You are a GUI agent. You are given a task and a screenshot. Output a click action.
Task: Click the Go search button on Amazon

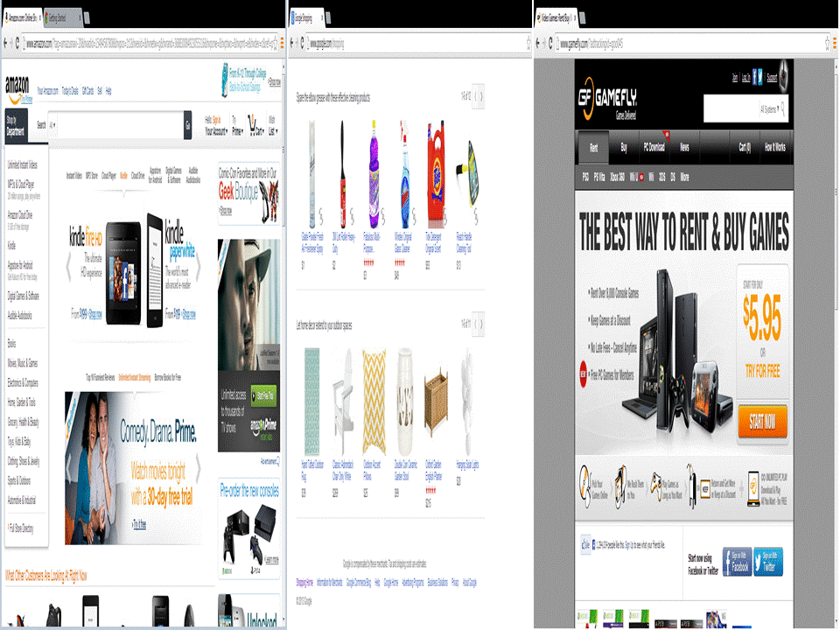[x=187, y=125]
